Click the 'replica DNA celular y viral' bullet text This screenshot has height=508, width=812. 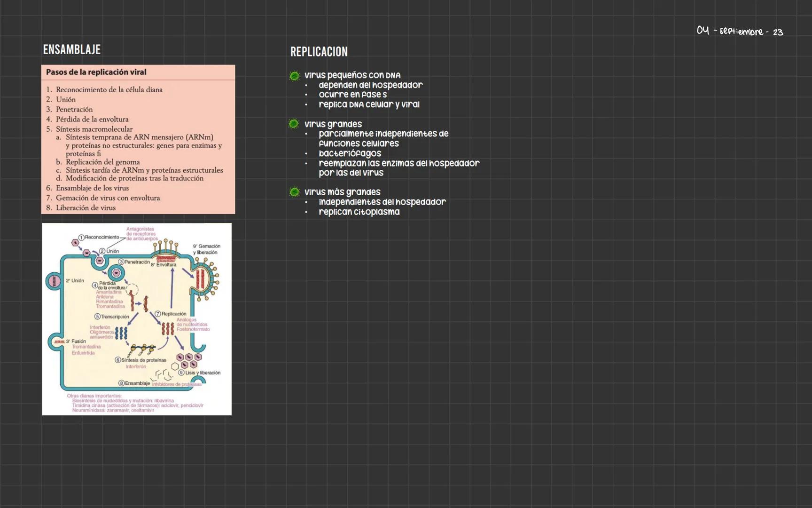tap(369, 104)
